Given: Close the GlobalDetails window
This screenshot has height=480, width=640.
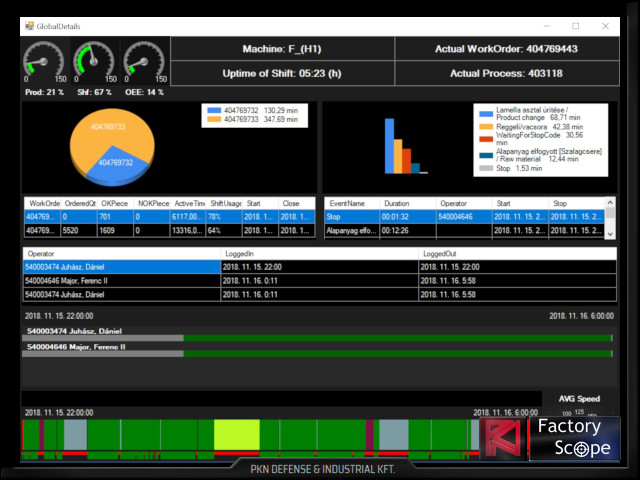Looking at the screenshot, I should pos(605,26).
